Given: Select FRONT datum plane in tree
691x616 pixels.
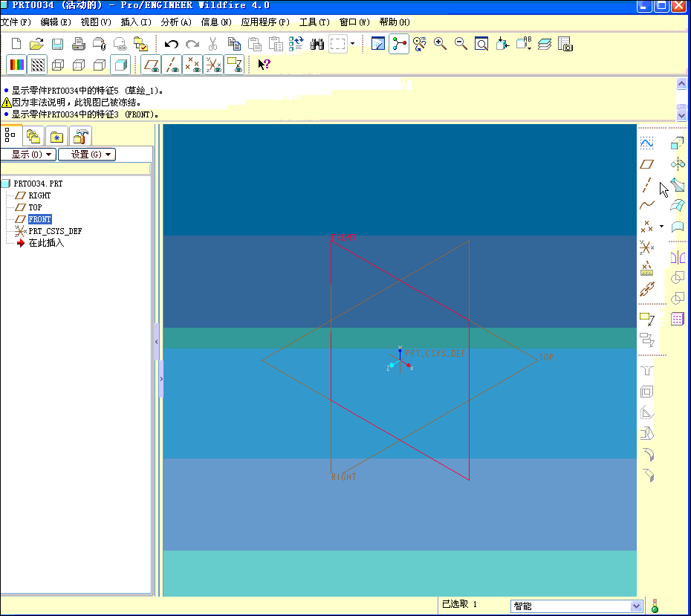Looking at the screenshot, I should [39, 219].
